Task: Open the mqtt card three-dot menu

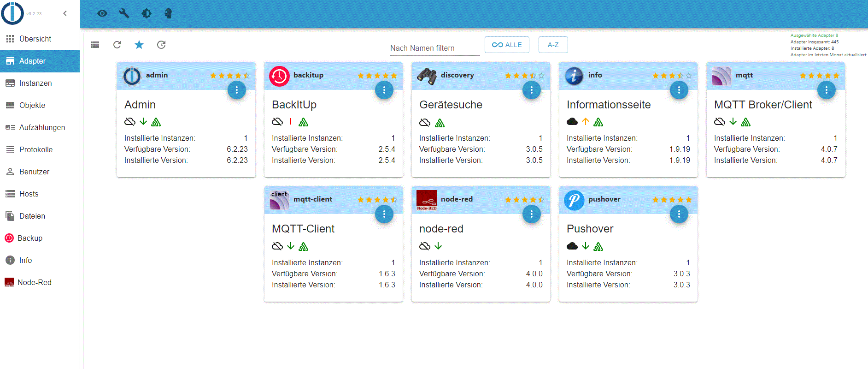Action: [x=827, y=90]
